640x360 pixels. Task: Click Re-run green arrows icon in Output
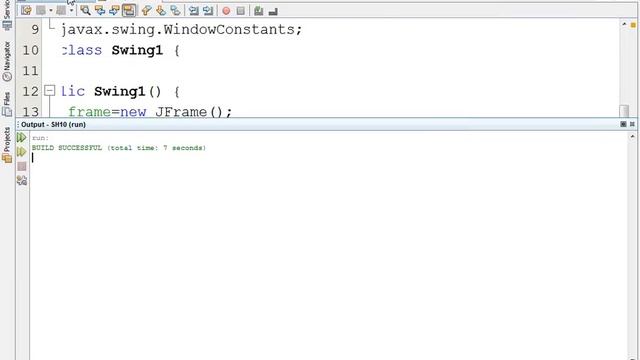[x=22, y=138]
